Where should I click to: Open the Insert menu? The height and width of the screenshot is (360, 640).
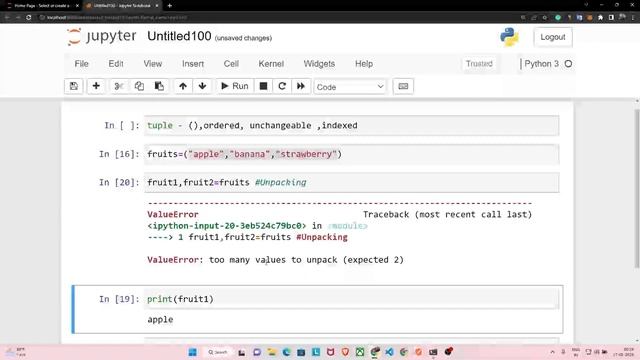193,64
